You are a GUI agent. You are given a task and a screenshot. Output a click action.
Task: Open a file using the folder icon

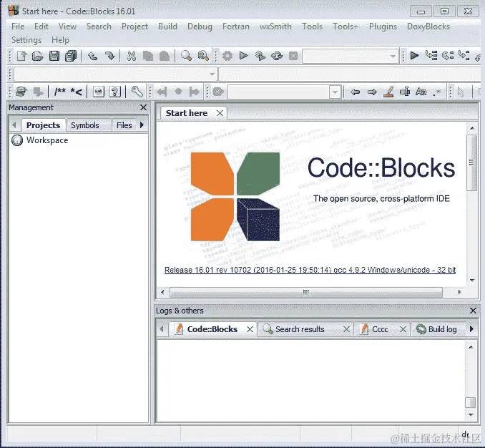pos(37,56)
